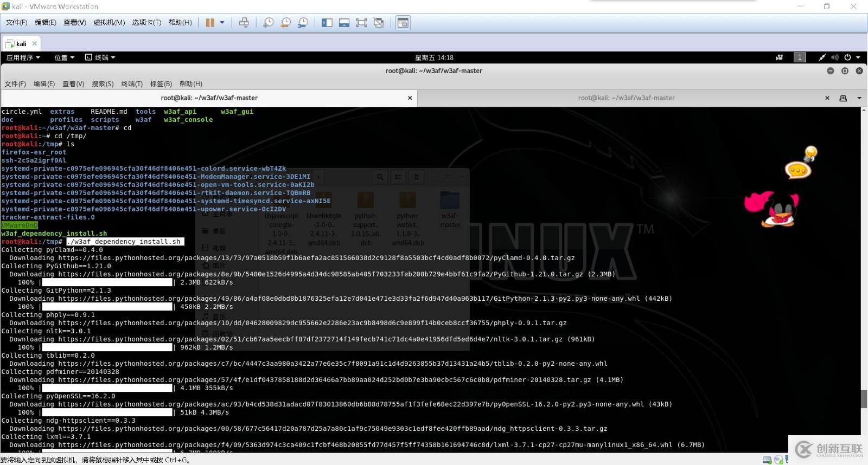This screenshot has height=465, width=868.
Task: Close the Kali terminal window
Action: pos(859,71)
